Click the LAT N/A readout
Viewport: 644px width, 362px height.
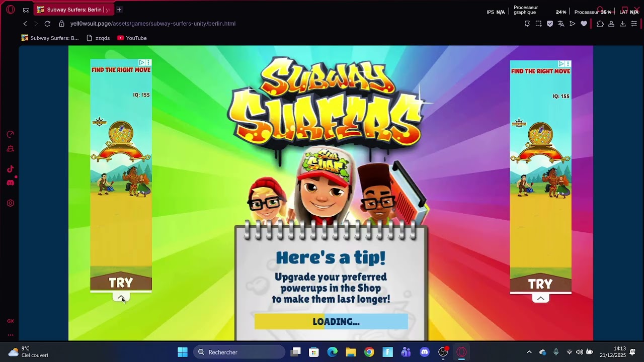(629, 12)
